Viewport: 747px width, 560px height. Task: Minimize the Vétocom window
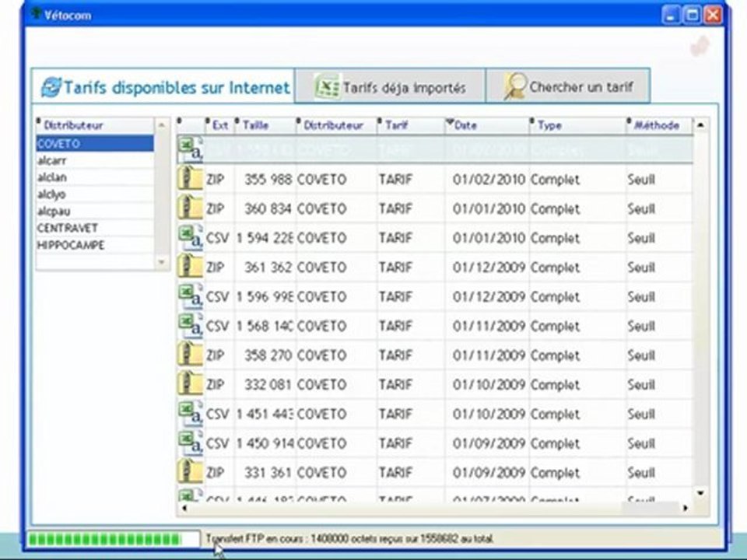671,16
